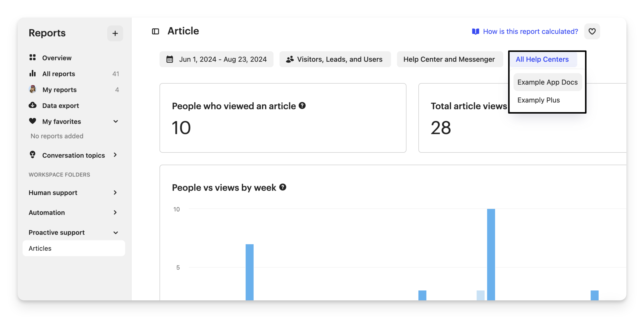Image resolution: width=644 pixels, height=318 pixels.
Task: Select Example App Docs option
Action: (x=547, y=82)
